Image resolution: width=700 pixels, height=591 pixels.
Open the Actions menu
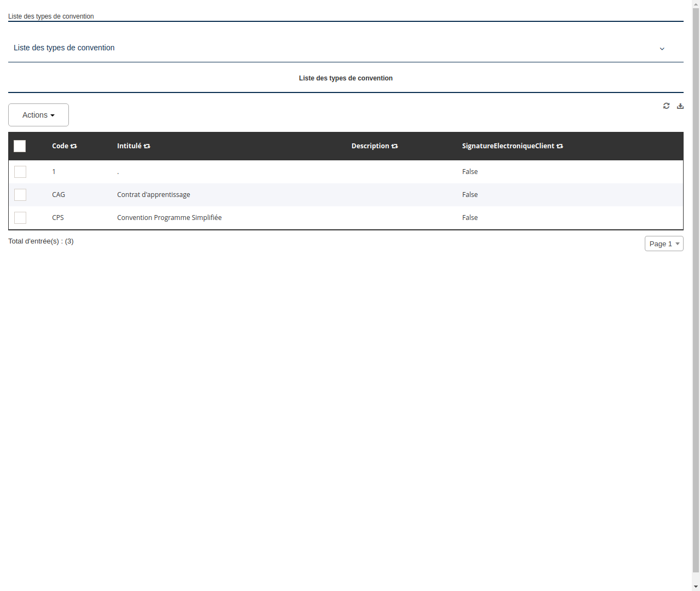38,115
